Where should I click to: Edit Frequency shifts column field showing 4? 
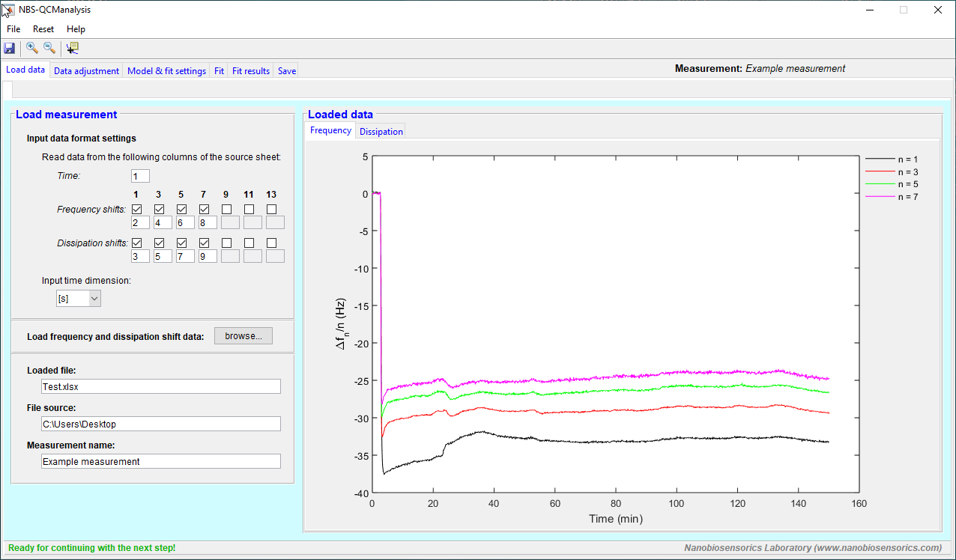click(x=163, y=222)
